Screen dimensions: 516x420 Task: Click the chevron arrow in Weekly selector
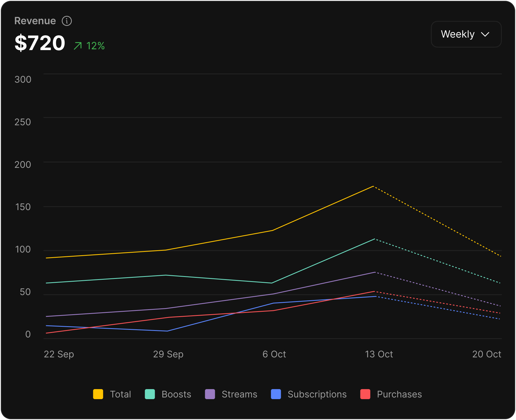[x=485, y=35]
